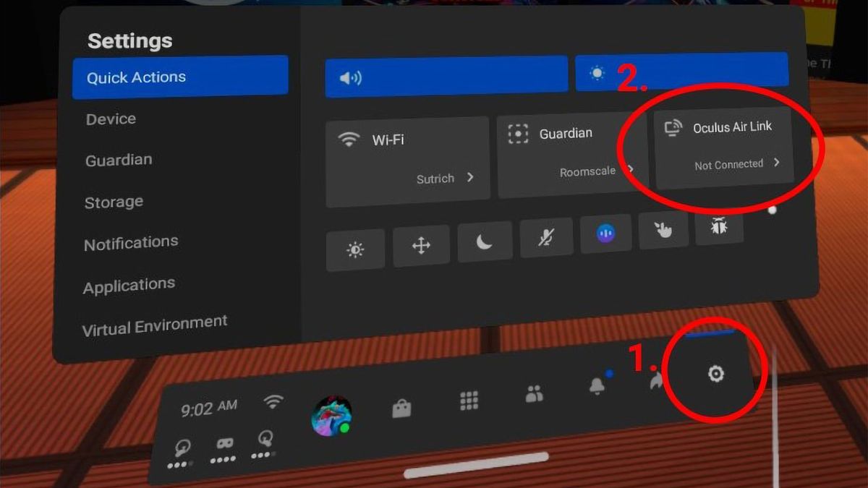The height and width of the screenshot is (488, 868).
Task: Click the Settings gear in the taskbar
Action: (715, 374)
